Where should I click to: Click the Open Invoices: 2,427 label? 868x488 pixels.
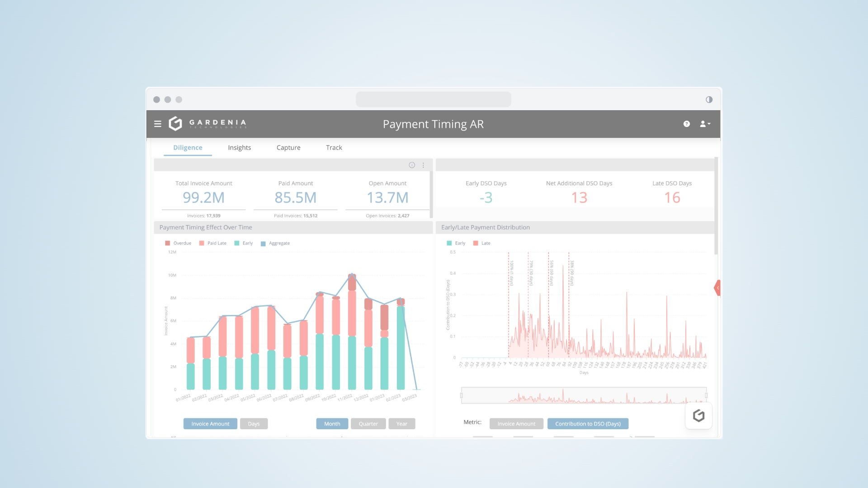click(387, 216)
